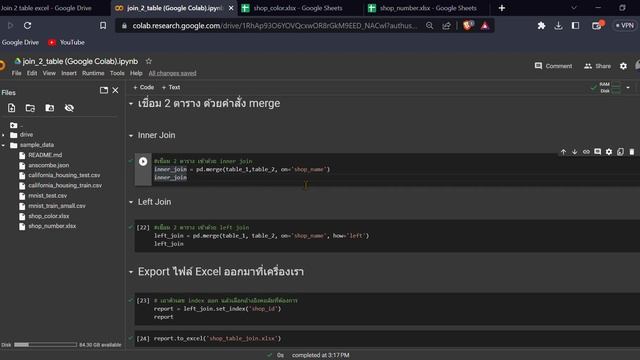Delete the cell with trash icon
This screenshot has width=640, height=360.
coord(632,152)
